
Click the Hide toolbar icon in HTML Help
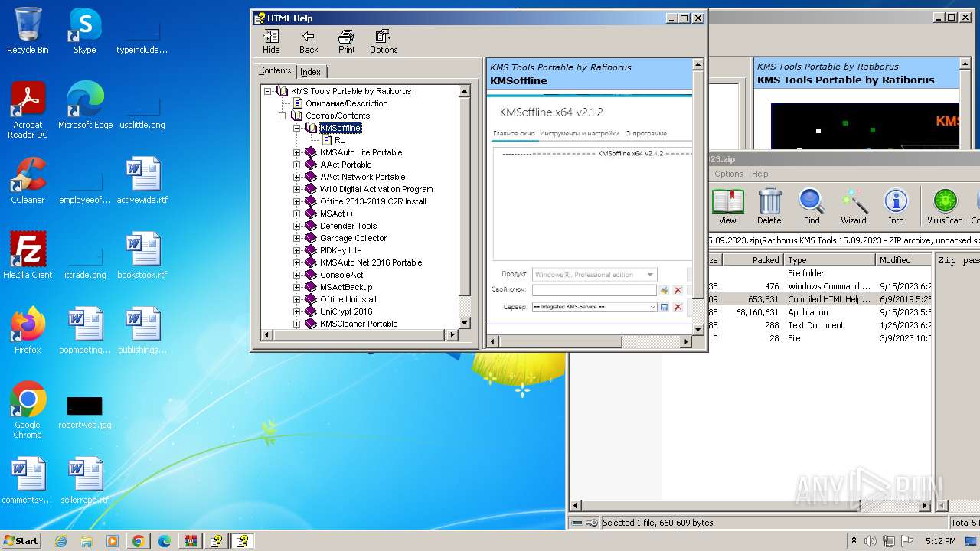click(271, 41)
